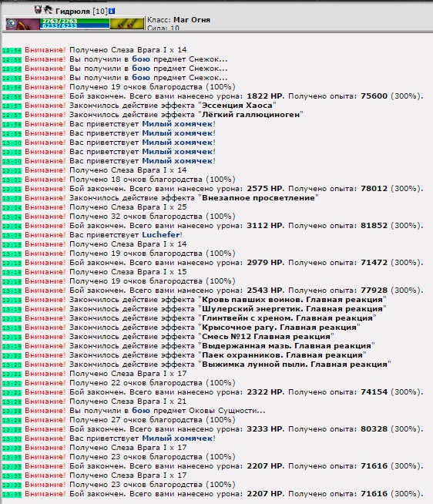Click 'Глинтвейн с хреном. Главная реакция' text
Screen dimensions: 433x504
click(287, 318)
